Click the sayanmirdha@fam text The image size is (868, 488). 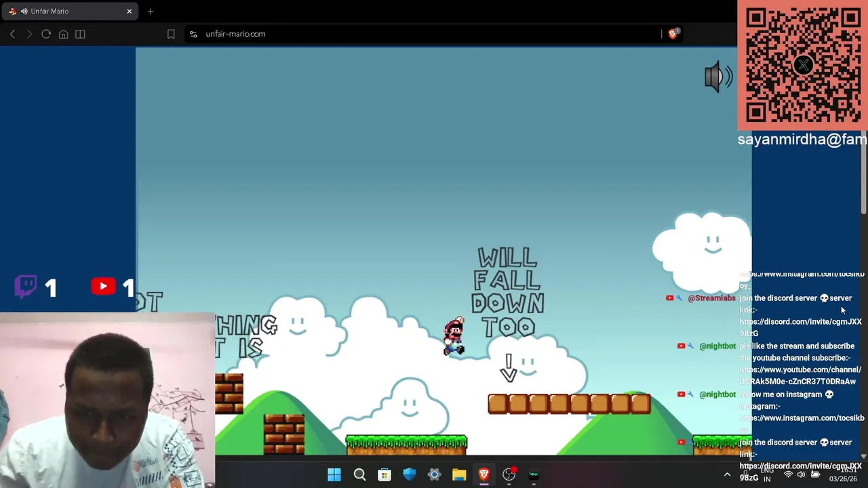click(802, 139)
